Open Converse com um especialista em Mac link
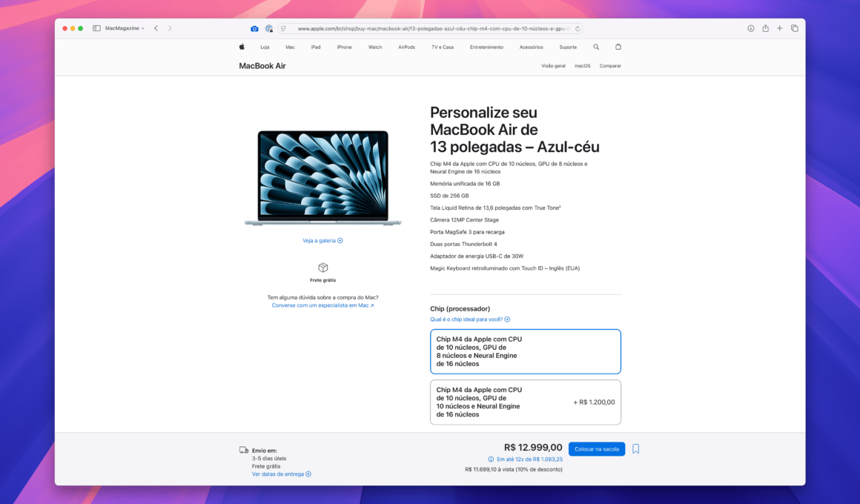Image resolution: width=860 pixels, height=504 pixels. tap(322, 305)
